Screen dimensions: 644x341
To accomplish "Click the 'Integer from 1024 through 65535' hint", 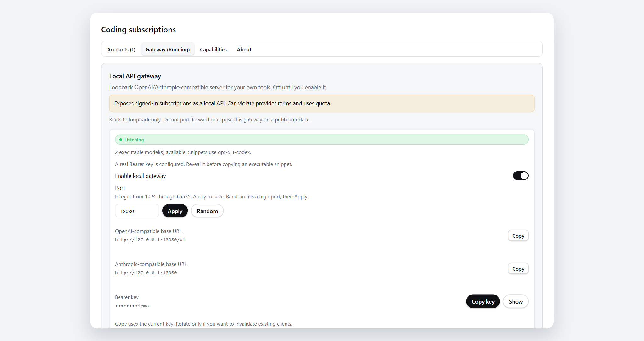I will click(x=212, y=197).
